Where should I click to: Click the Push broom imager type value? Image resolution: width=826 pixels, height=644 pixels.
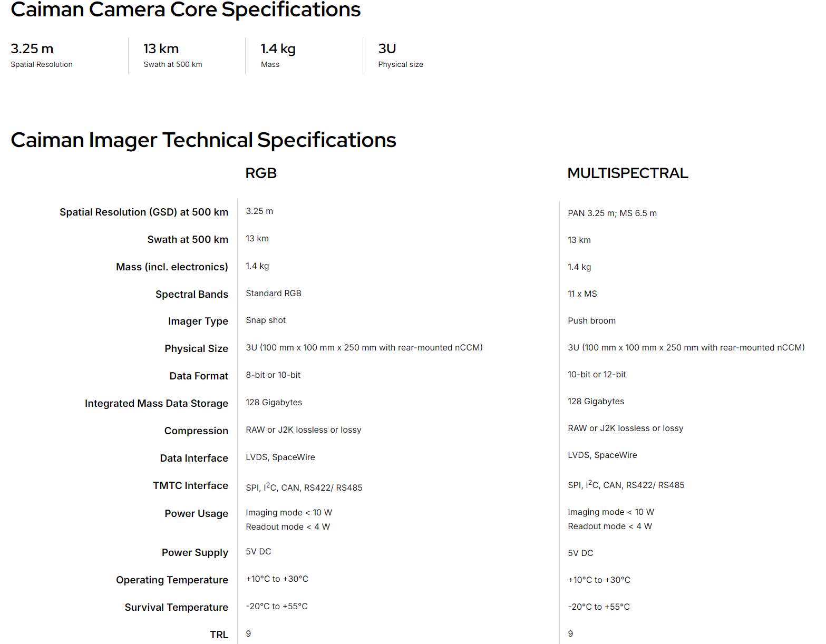coord(591,320)
